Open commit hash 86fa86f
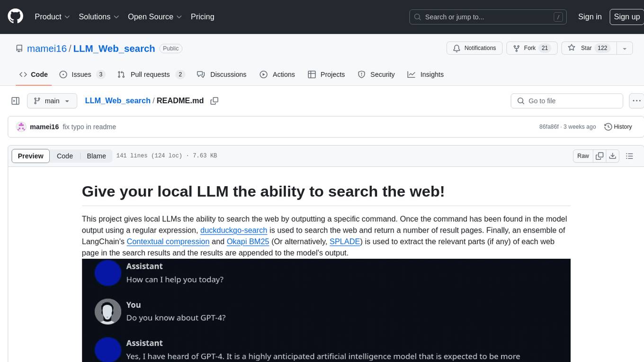Screen dimensions: 644x362 549,127
